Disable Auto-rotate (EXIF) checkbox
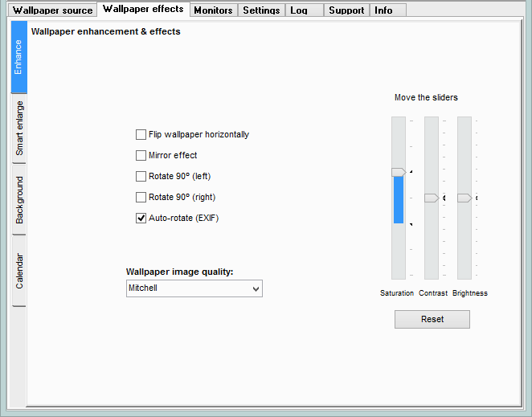Viewport: 532px width, 417px height. click(x=141, y=219)
